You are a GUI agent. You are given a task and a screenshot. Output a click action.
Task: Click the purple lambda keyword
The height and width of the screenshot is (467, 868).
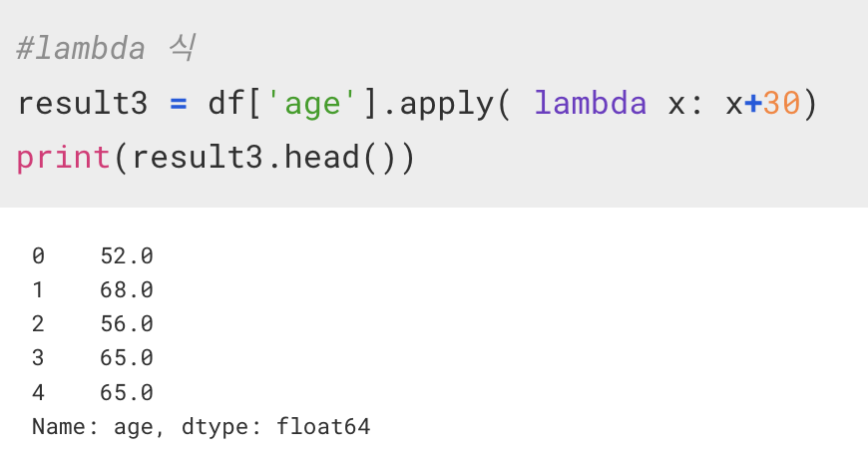(590, 103)
